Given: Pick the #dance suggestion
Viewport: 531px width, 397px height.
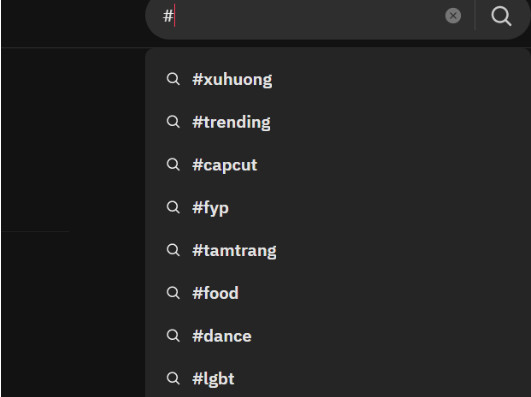Looking at the screenshot, I should pos(337,336).
